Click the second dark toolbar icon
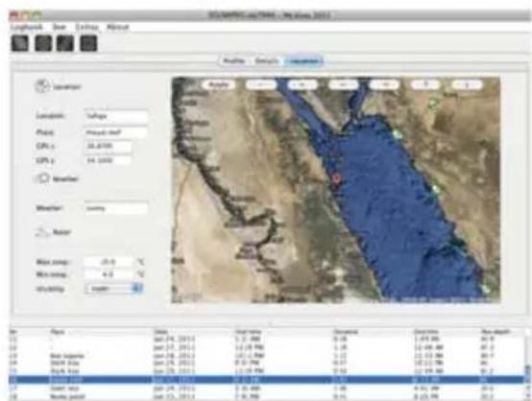This screenshot has width=532, height=401. pos(43,43)
